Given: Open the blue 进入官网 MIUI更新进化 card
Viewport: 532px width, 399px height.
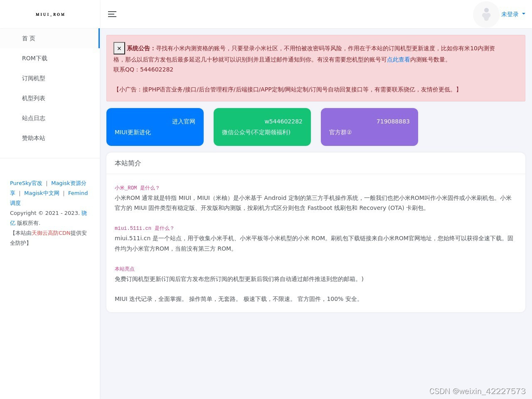Looking at the screenshot, I should [155, 127].
